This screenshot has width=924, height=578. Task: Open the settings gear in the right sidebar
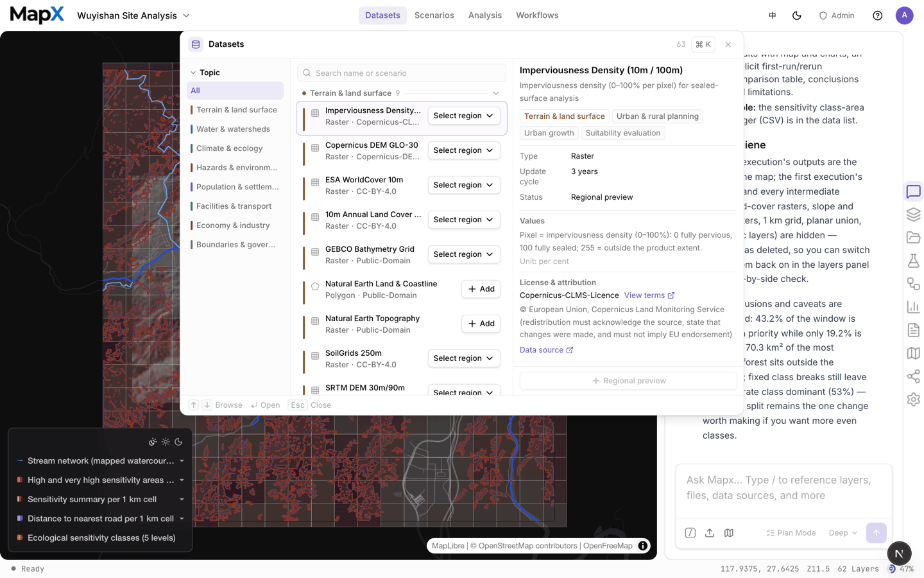[x=913, y=399]
